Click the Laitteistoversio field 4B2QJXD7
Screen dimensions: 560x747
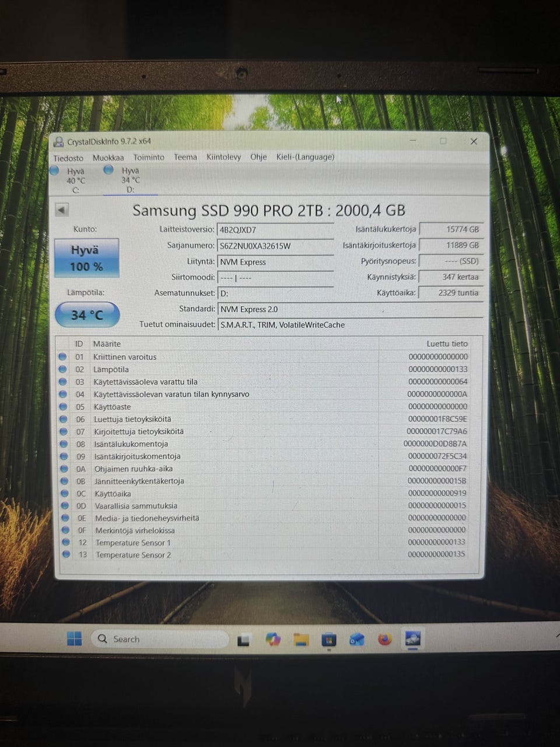275,230
